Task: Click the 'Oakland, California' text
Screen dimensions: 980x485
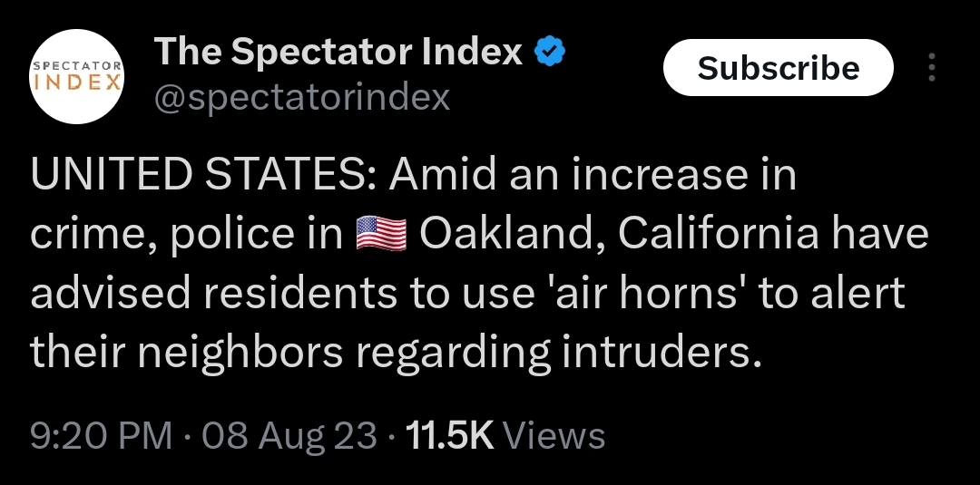Action: click(x=622, y=234)
